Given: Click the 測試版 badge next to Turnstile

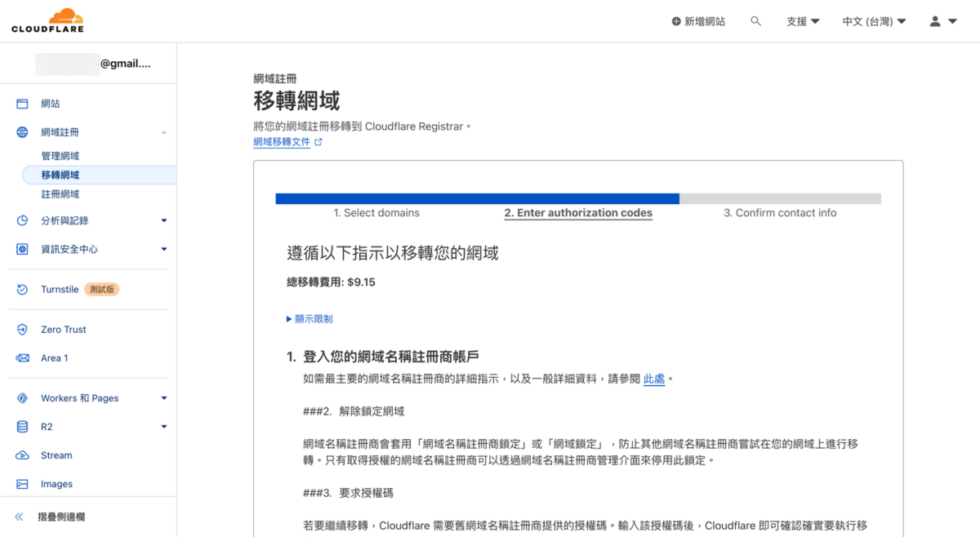Looking at the screenshot, I should pos(102,290).
